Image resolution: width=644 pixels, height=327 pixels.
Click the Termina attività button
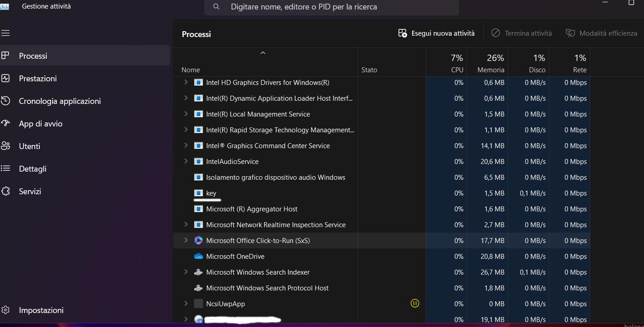(521, 33)
